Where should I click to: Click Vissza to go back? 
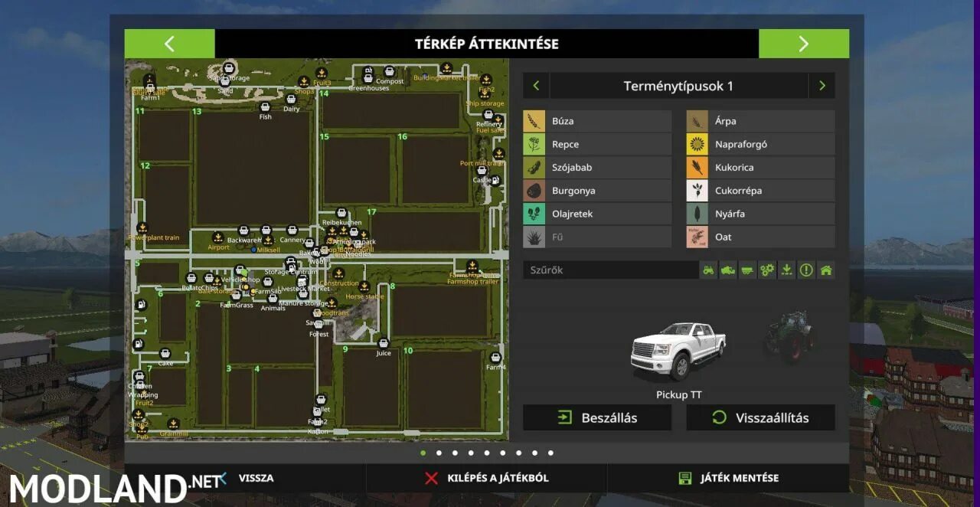(256, 478)
